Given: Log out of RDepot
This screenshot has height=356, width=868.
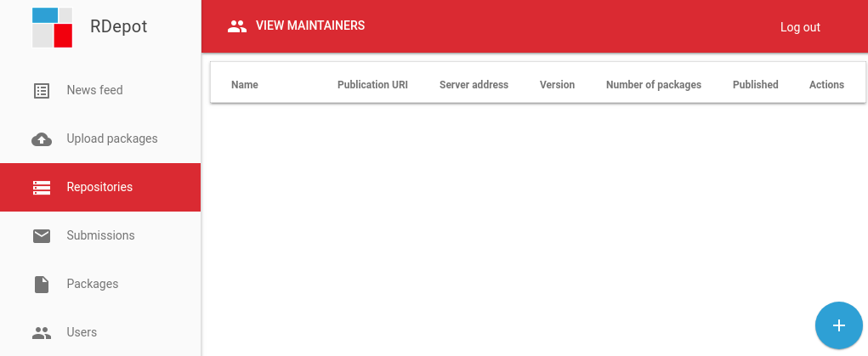Looking at the screenshot, I should pos(800,27).
